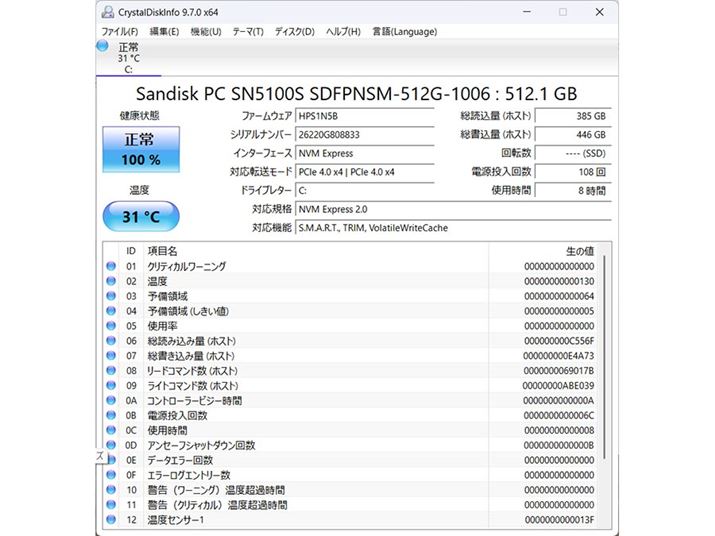Image resolution: width=715 pixels, height=536 pixels.
Task: Click the features field S.M.A.R.T., TRIM, VolatileWriteCache
Action: coord(453,228)
